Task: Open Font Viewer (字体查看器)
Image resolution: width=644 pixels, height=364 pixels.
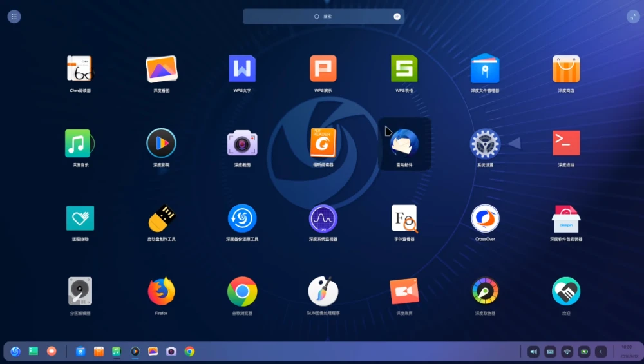Action: point(404,218)
